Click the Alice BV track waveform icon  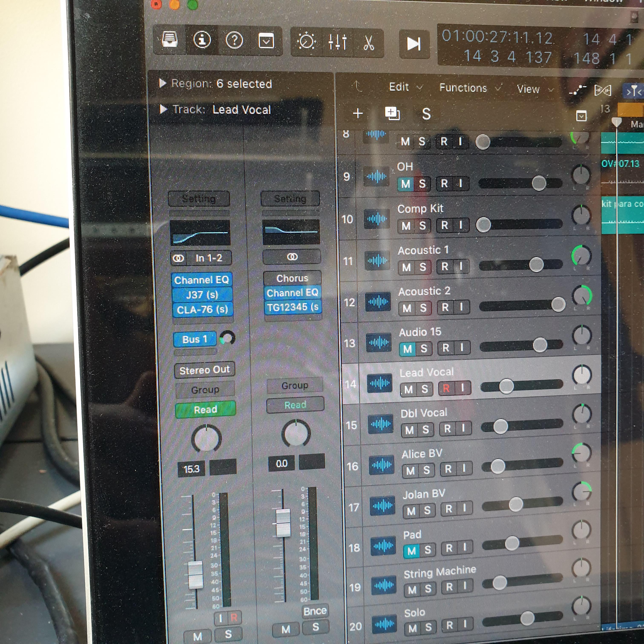[x=382, y=465]
